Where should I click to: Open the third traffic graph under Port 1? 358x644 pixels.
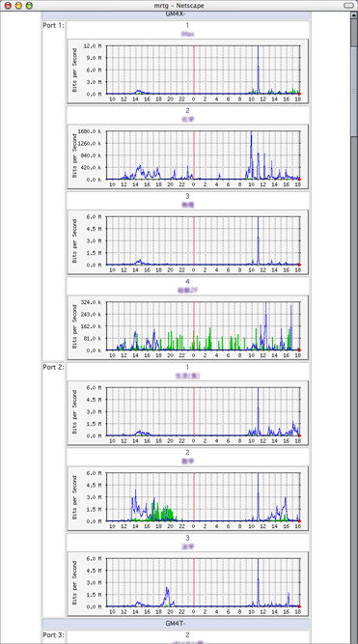pos(187,242)
